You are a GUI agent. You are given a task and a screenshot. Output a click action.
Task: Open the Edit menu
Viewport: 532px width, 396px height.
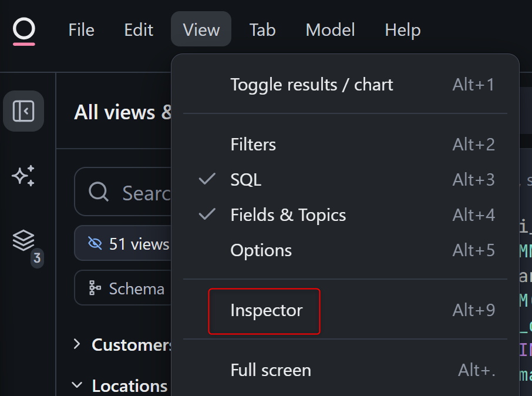tap(139, 30)
